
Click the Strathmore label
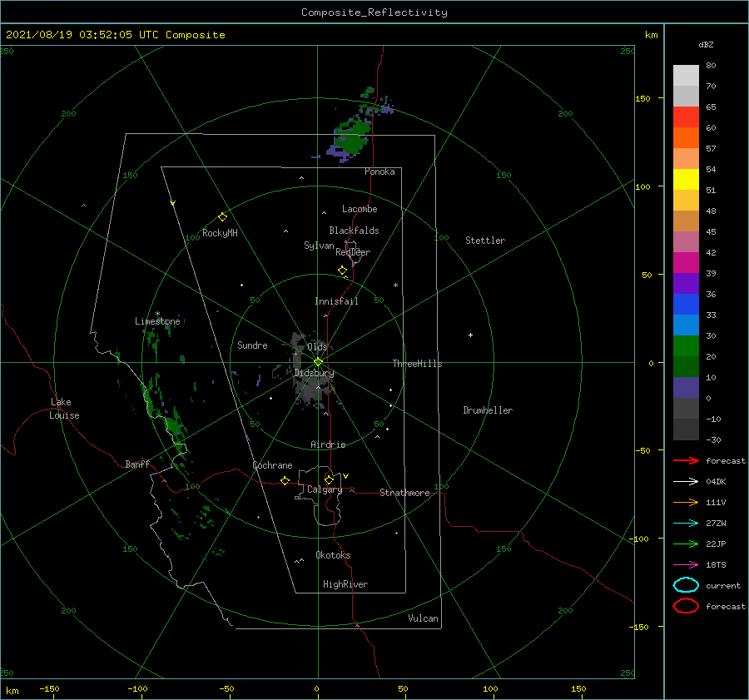click(x=404, y=493)
